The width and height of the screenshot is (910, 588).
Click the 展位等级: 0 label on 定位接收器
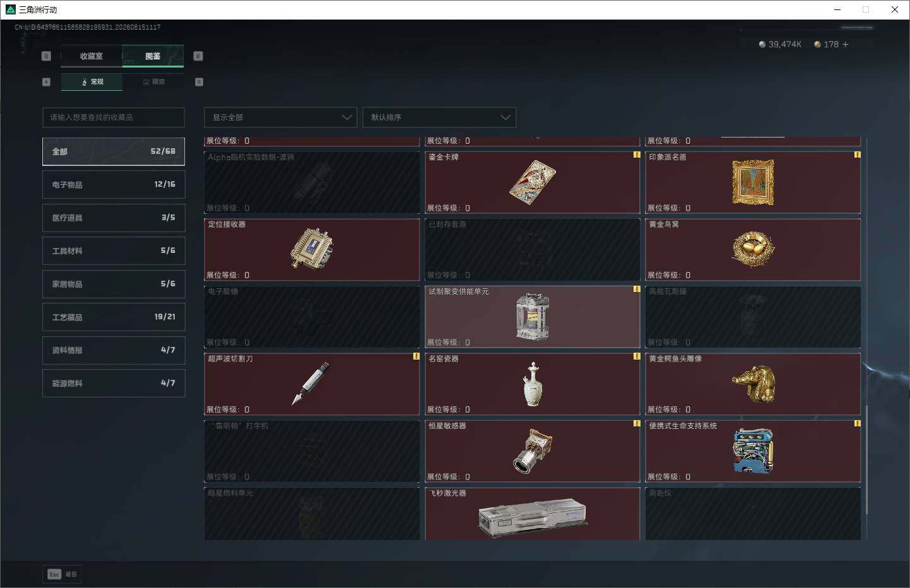pos(228,275)
